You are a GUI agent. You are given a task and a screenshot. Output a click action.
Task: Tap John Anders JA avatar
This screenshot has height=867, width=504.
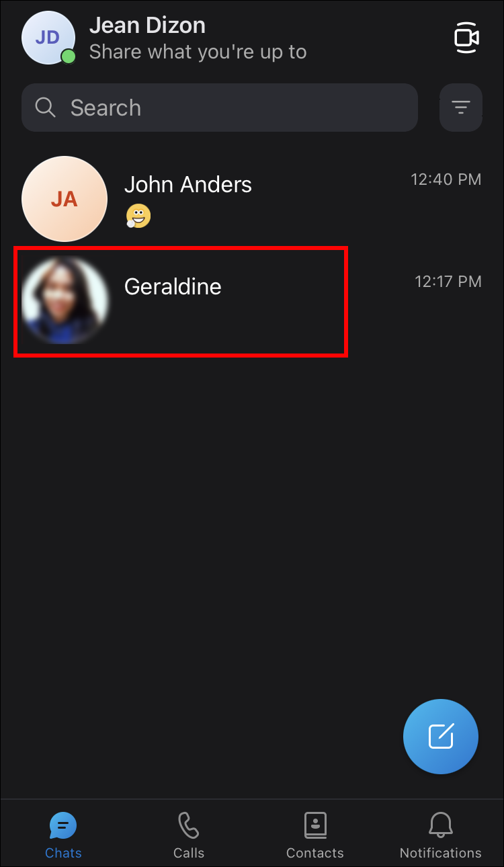coord(65,199)
